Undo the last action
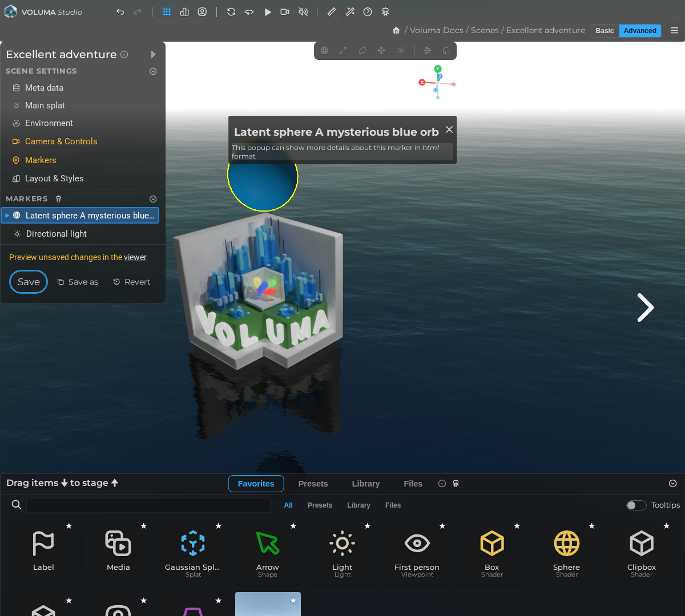The width and height of the screenshot is (685, 616). tap(120, 12)
